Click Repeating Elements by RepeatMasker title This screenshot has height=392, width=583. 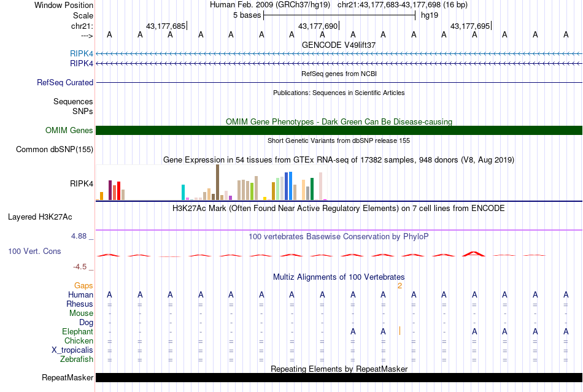tap(339, 369)
